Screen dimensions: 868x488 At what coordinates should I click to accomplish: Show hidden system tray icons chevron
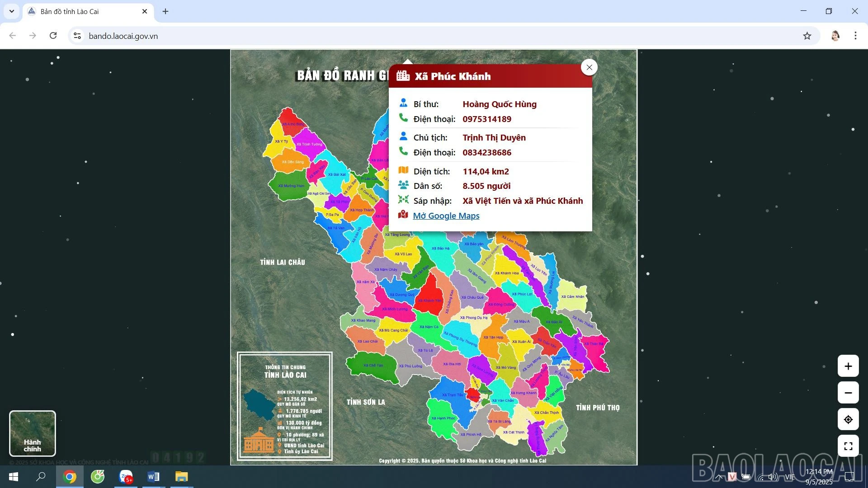click(719, 477)
